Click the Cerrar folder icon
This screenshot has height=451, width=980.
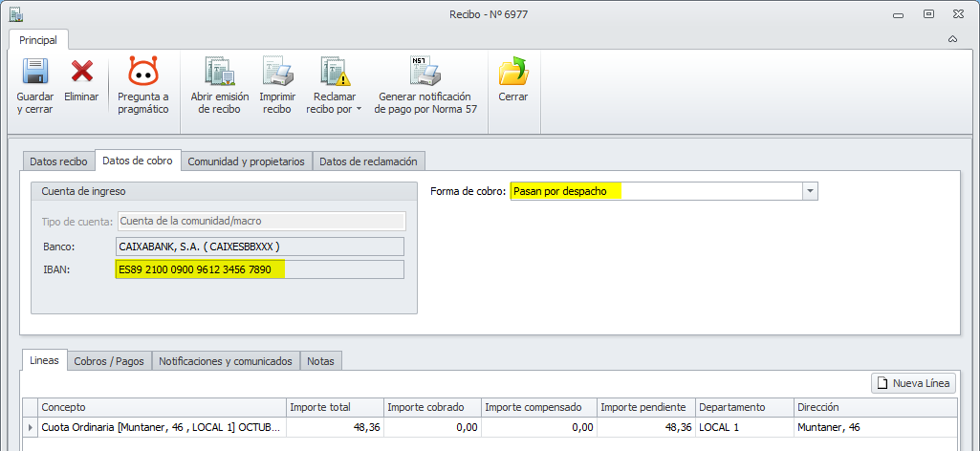(513, 72)
